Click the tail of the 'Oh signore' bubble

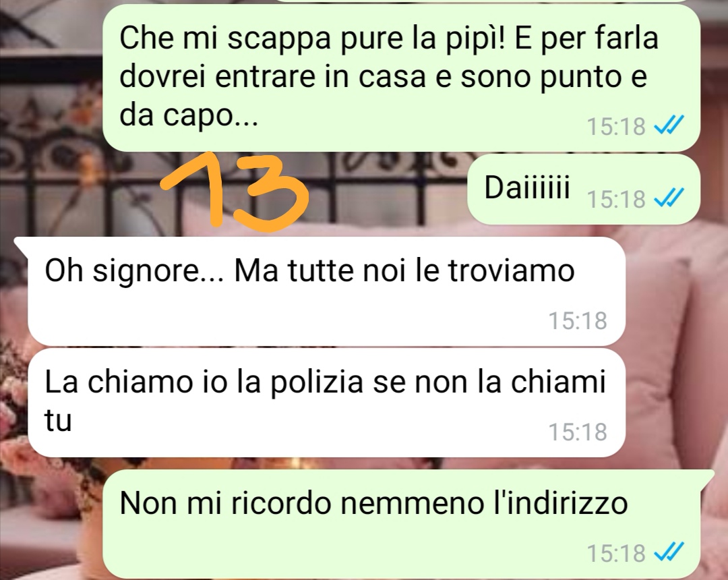click(22, 243)
